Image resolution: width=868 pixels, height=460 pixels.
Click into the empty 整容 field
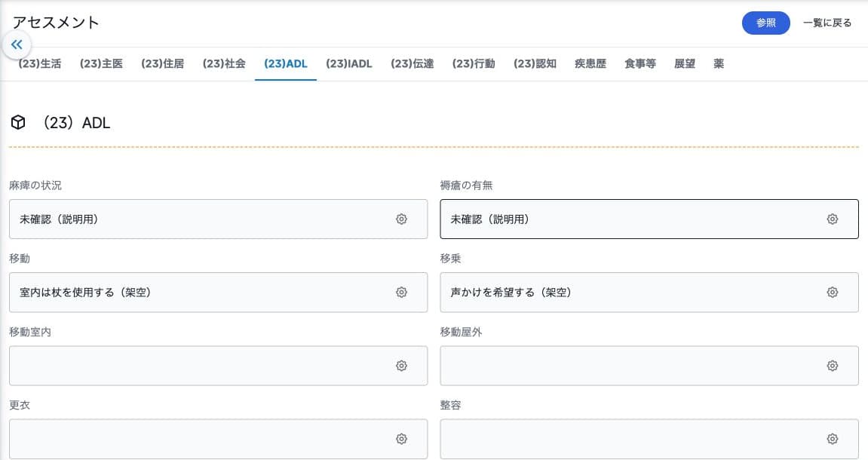coord(649,439)
